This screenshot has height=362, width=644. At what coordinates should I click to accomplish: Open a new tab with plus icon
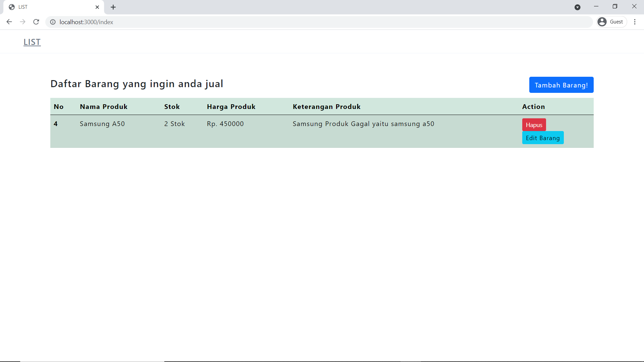click(x=113, y=7)
